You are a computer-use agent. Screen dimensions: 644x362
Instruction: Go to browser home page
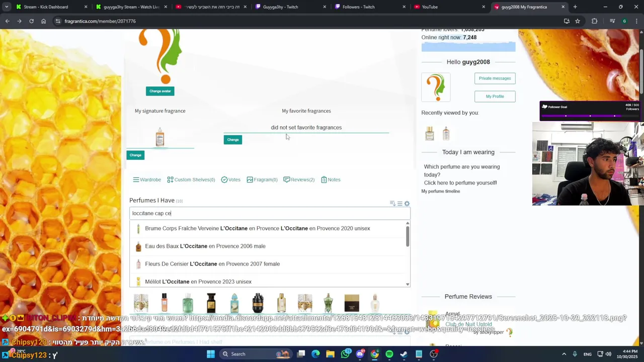click(x=43, y=21)
